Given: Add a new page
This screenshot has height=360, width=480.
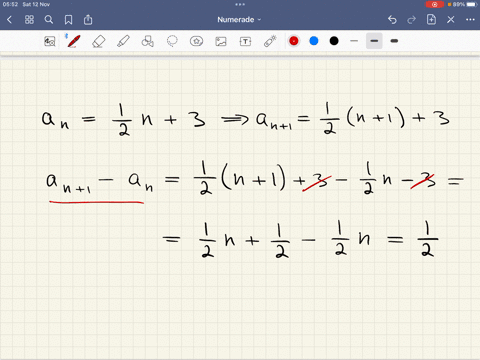Looking at the screenshot, I should [431, 19].
